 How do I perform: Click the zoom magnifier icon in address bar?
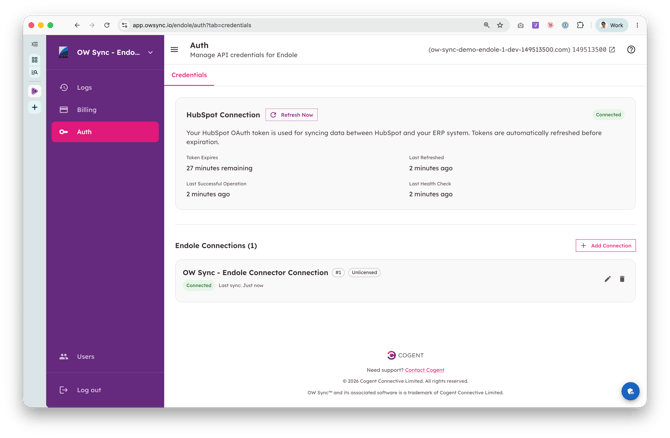click(486, 25)
